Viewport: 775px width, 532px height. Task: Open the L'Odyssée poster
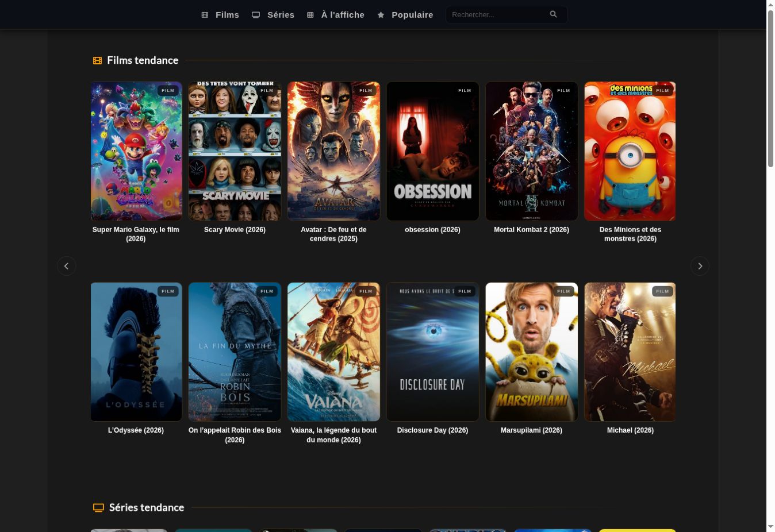[136, 352]
